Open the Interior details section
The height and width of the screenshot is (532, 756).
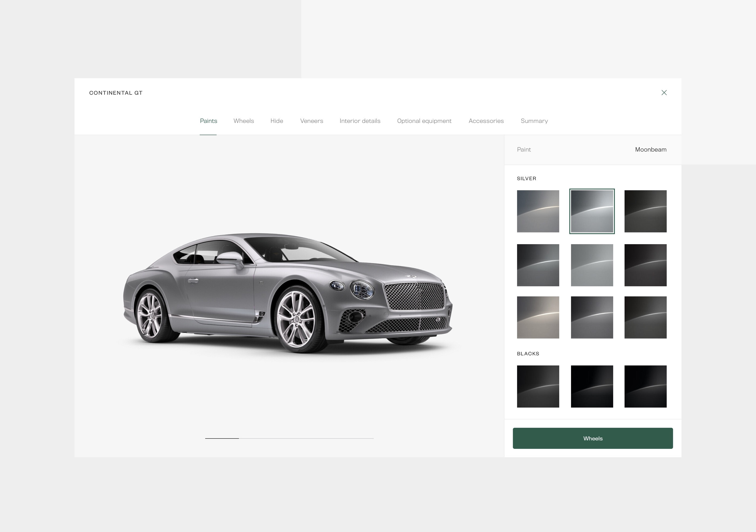pyautogui.click(x=360, y=121)
